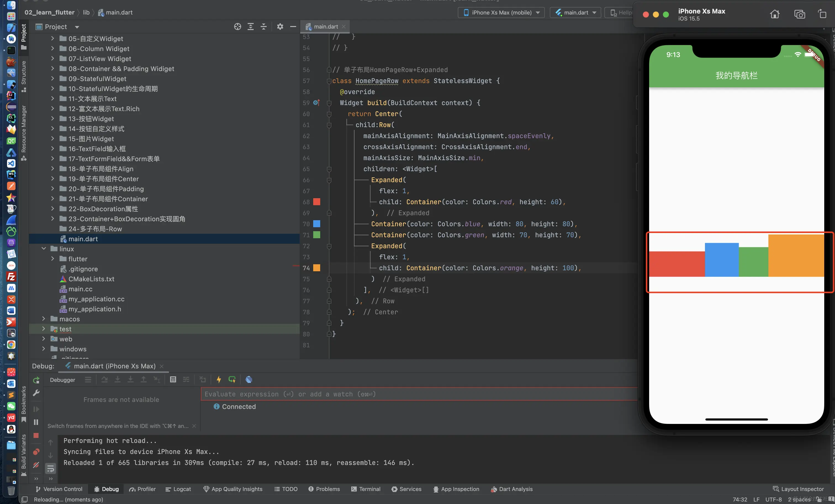The width and height of the screenshot is (835, 504).
Task: Take a simulator screenshot
Action: click(x=799, y=14)
